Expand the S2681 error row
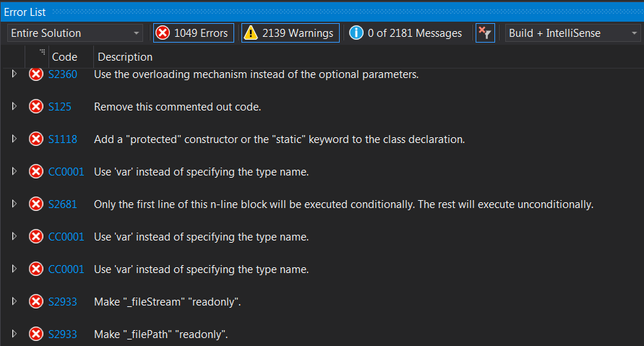The height and width of the screenshot is (346, 644). point(14,204)
